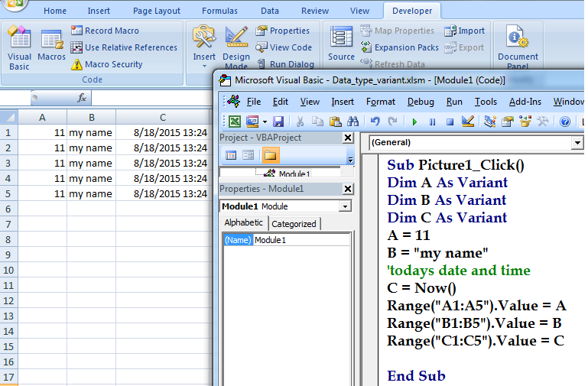This screenshot has width=588, height=386.
Task: Toggle Use Relative References
Action: click(x=124, y=47)
